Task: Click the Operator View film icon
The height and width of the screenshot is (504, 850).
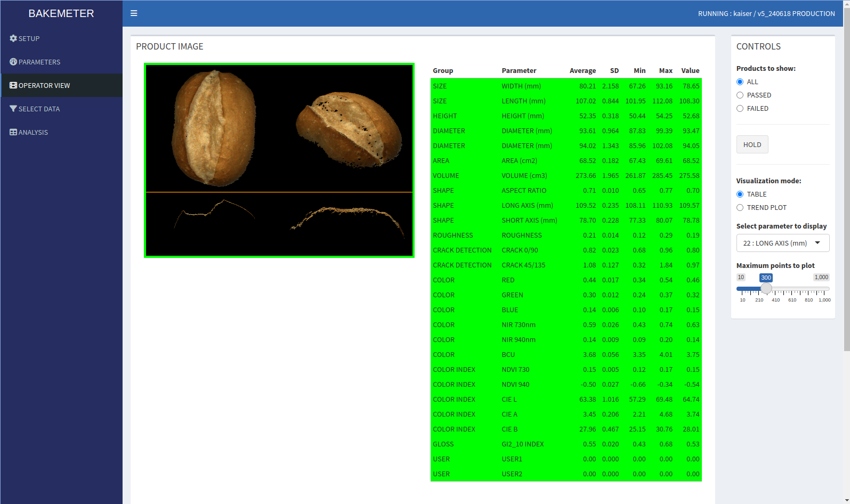Action: coord(13,85)
